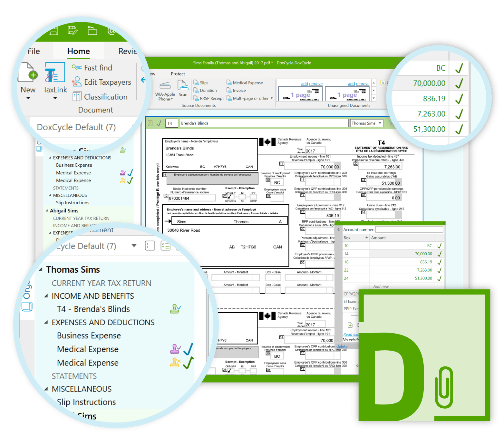The image size is (504, 446).
Task: Add an RRSP Receipt source document
Action: [x=208, y=98]
